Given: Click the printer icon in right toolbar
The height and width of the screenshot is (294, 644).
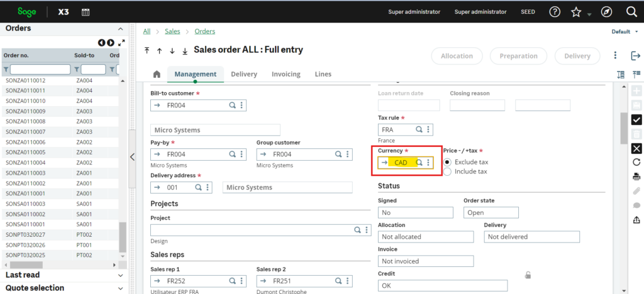Looking at the screenshot, I should (636, 177).
